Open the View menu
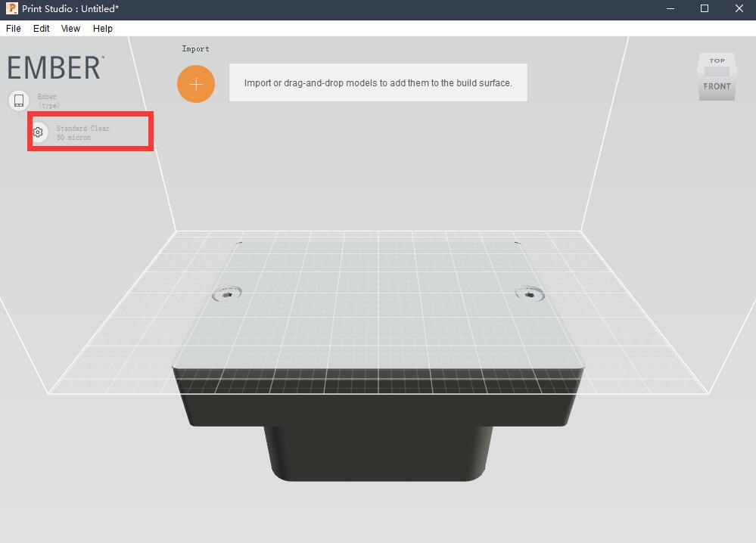This screenshot has height=543, width=756. pos(70,29)
